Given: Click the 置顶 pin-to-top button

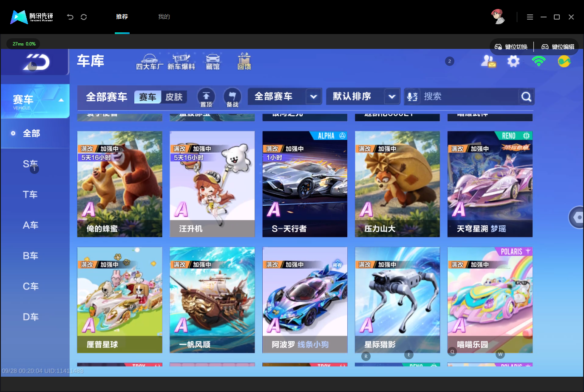Looking at the screenshot, I should [206, 97].
